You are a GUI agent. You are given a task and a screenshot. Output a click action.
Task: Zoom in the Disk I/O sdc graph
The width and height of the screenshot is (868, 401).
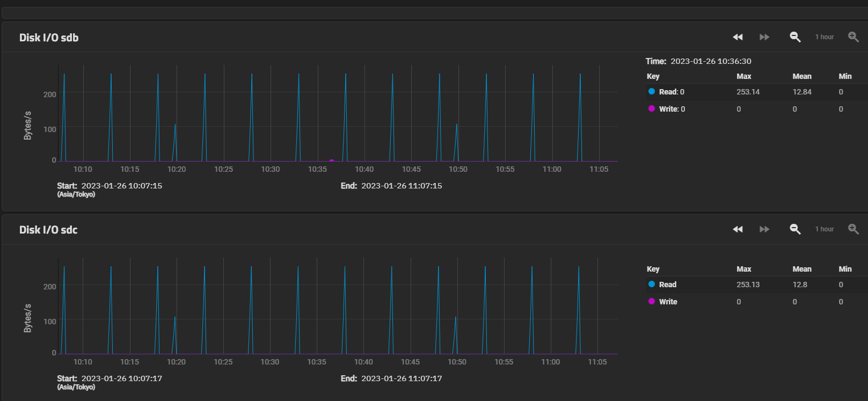(853, 229)
